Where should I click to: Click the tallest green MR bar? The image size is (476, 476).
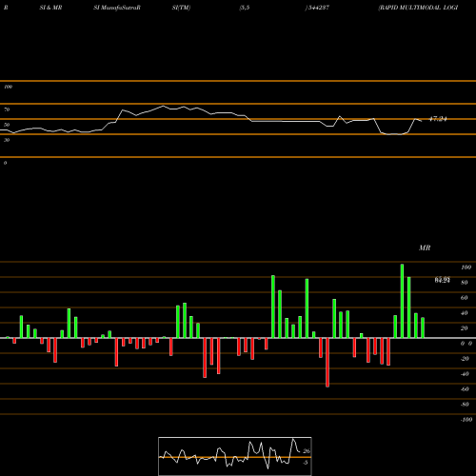[402, 301]
